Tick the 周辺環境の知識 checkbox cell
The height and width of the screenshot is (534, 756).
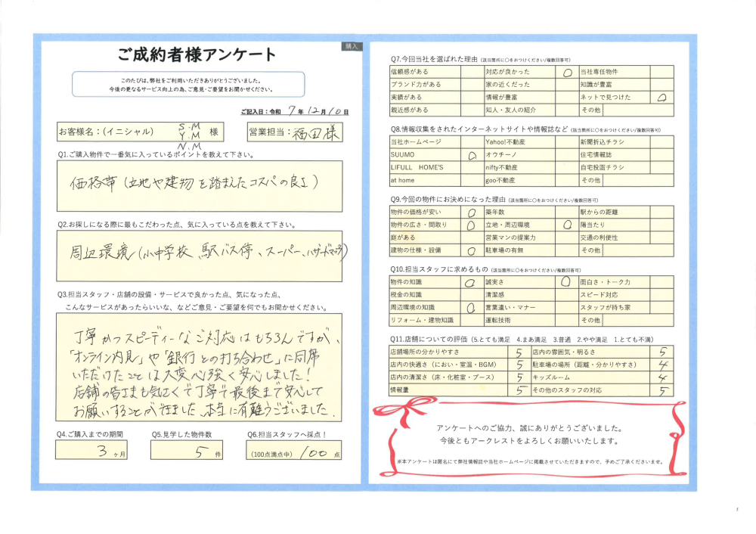coord(472,307)
